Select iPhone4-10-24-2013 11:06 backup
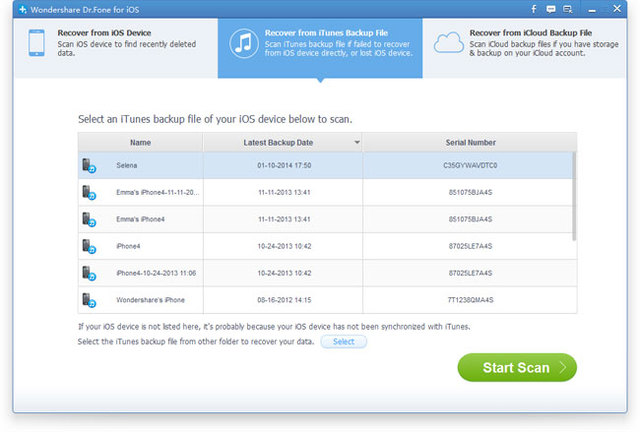The height and width of the screenshot is (432, 640). click(156, 273)
